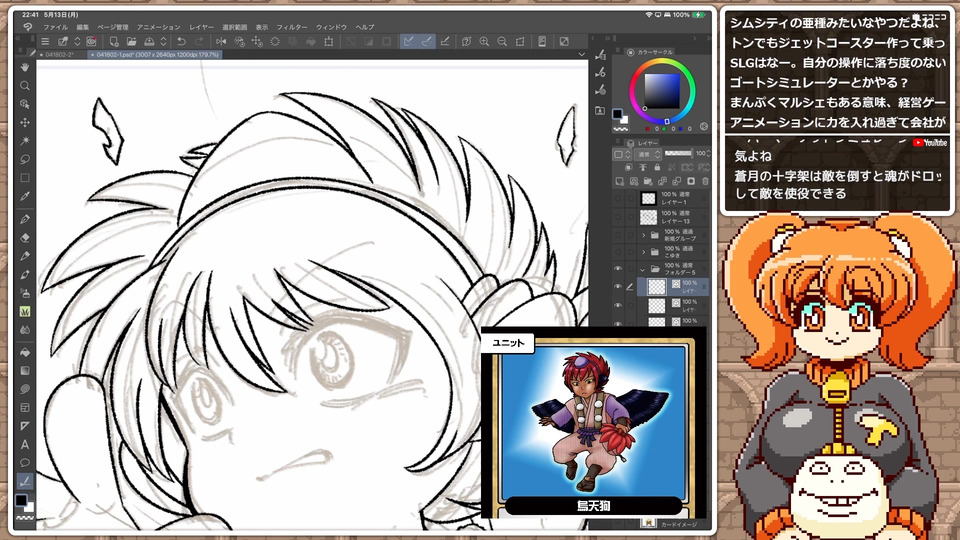Toggle Snap to grid in command bar
The image size is (960, 540).
445,42
